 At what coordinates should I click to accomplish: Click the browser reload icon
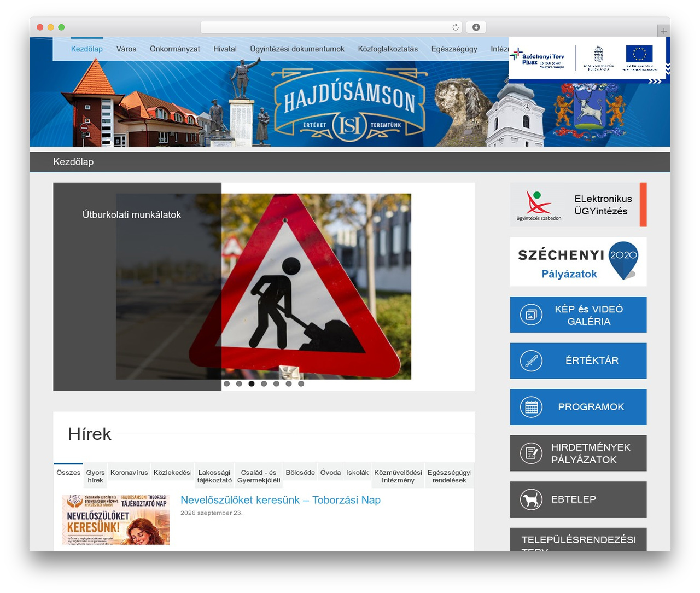click(456, 27)
